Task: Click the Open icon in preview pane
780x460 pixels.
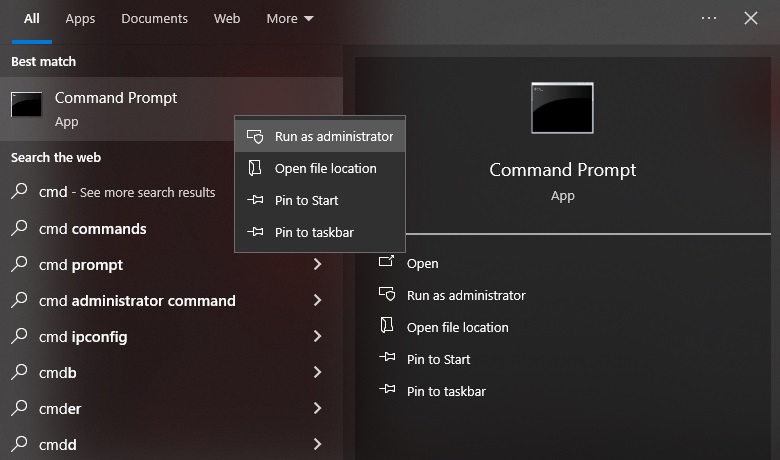Action: pyautogui.click(x=387, y=261)
